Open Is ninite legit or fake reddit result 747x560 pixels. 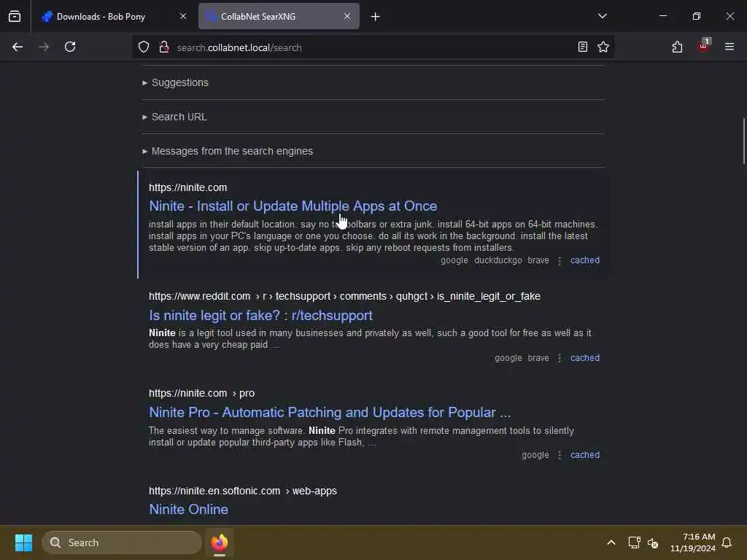[x=260, y=315]
